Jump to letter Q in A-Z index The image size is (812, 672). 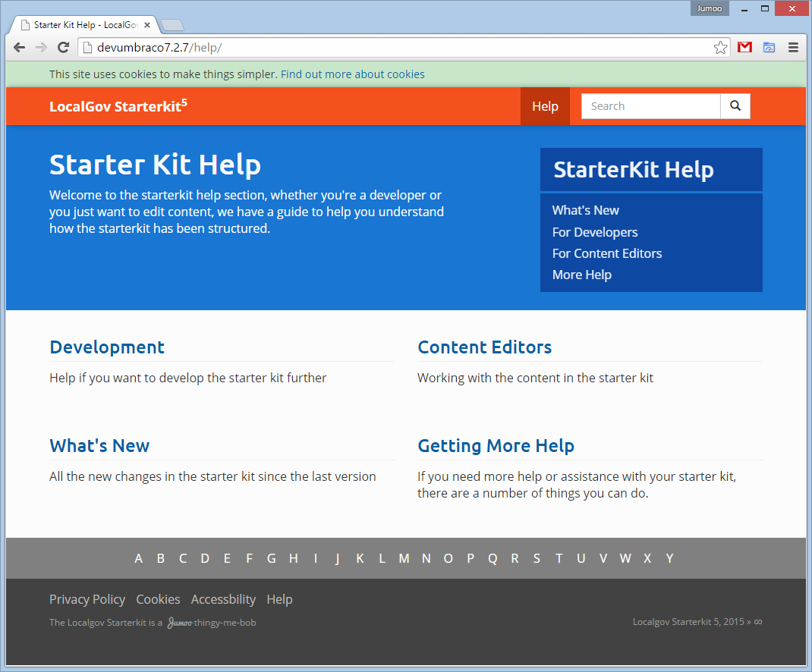coord(493,559)
